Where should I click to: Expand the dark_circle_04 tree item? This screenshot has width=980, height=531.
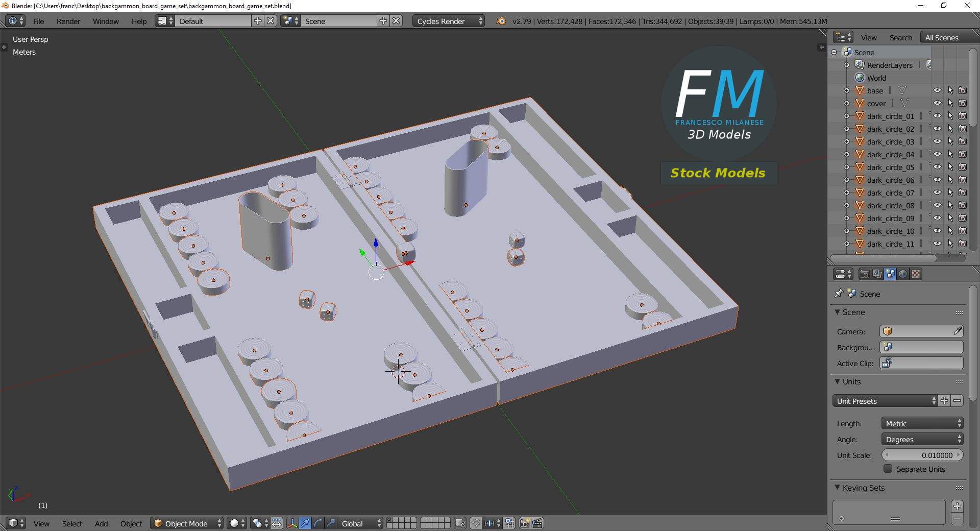pyautogui.click(x=847, y=154)
